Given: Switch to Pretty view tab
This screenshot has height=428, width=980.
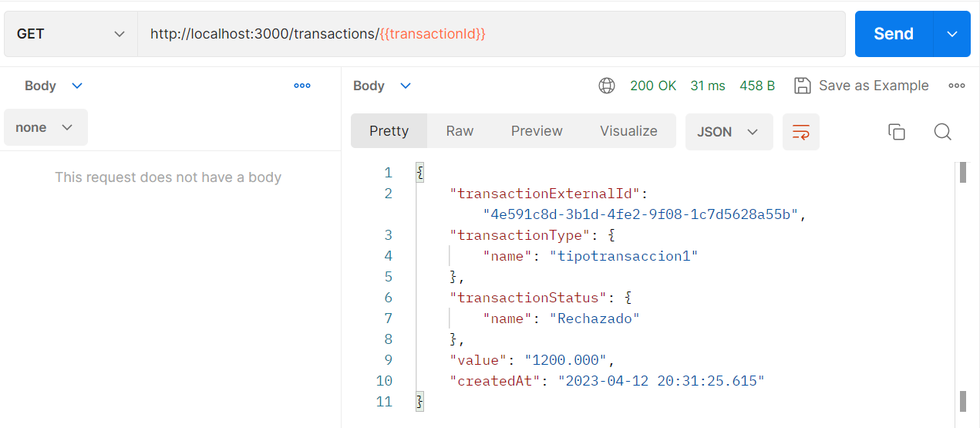Looking at the screenshot, I should pyautogui.click(x=389, y=131).
